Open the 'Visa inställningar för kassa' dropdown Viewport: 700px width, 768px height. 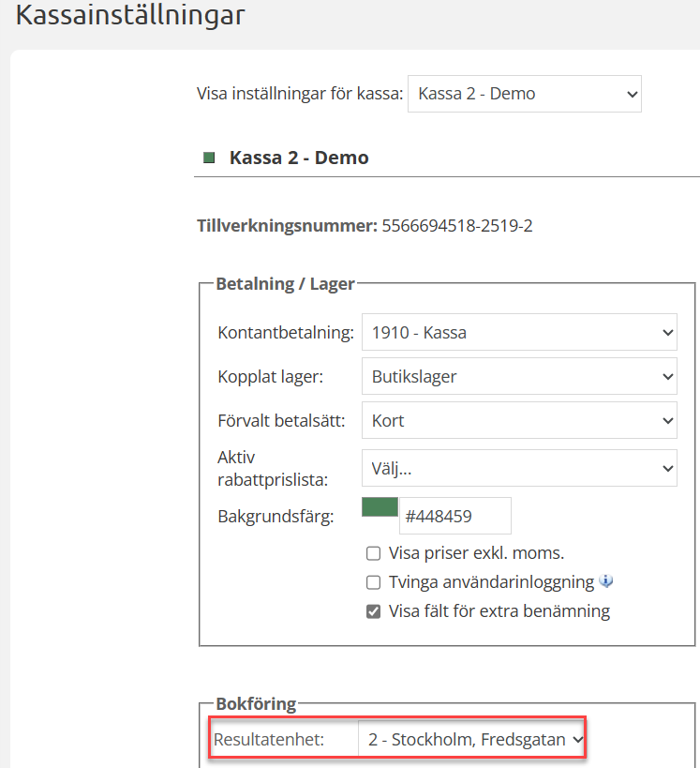coord(524,94)
